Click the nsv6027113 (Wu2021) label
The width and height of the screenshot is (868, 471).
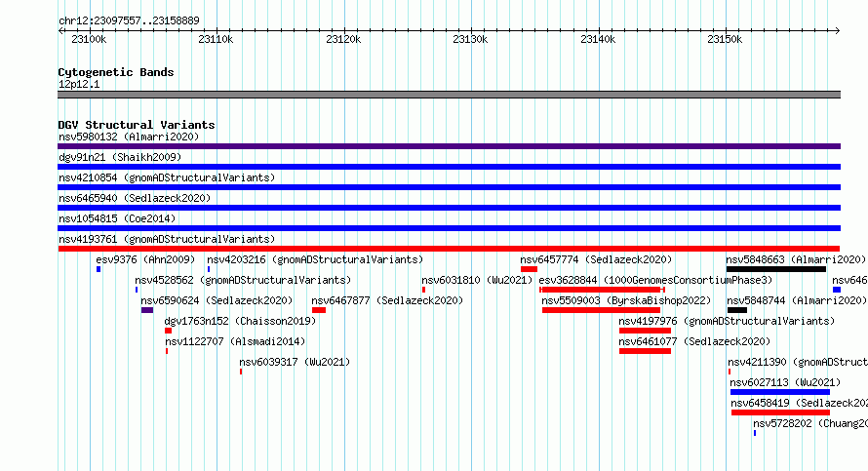point(785,382)
